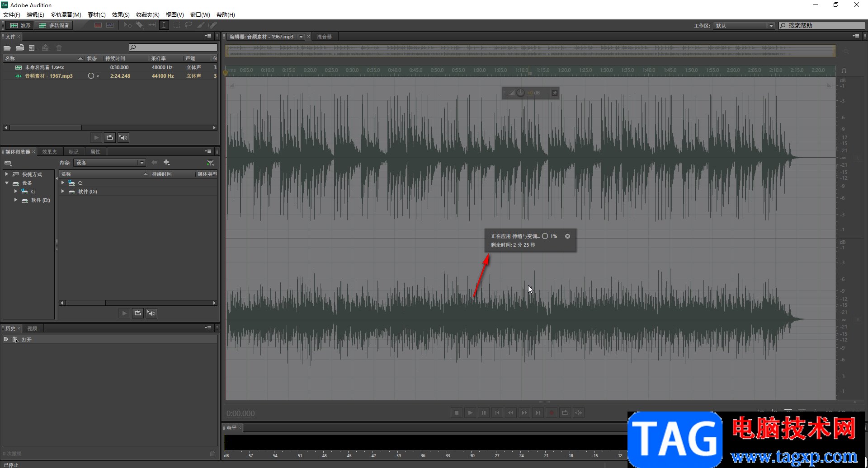Add a shortcut in the media browser

166,163
